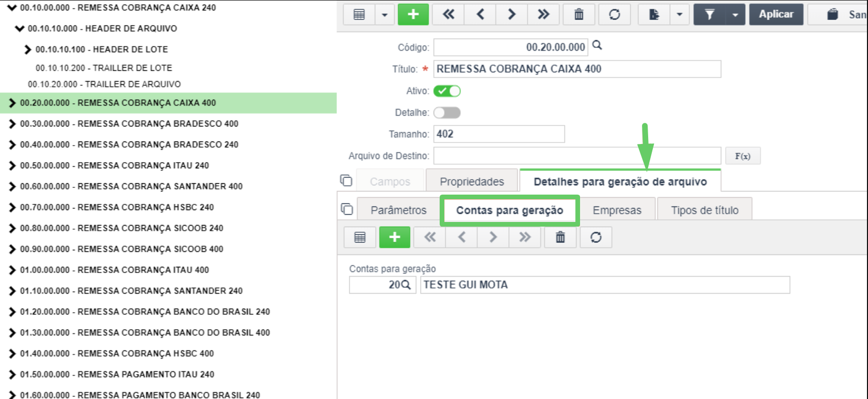Expand 00.10.10.100 HEADER DE LOTE node
This screenshot has width=868, height=399.
(x=28, y=50)
